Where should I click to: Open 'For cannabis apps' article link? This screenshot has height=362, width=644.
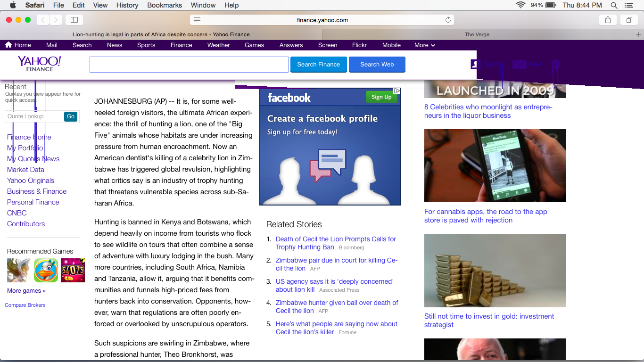[x=486, y=216]
